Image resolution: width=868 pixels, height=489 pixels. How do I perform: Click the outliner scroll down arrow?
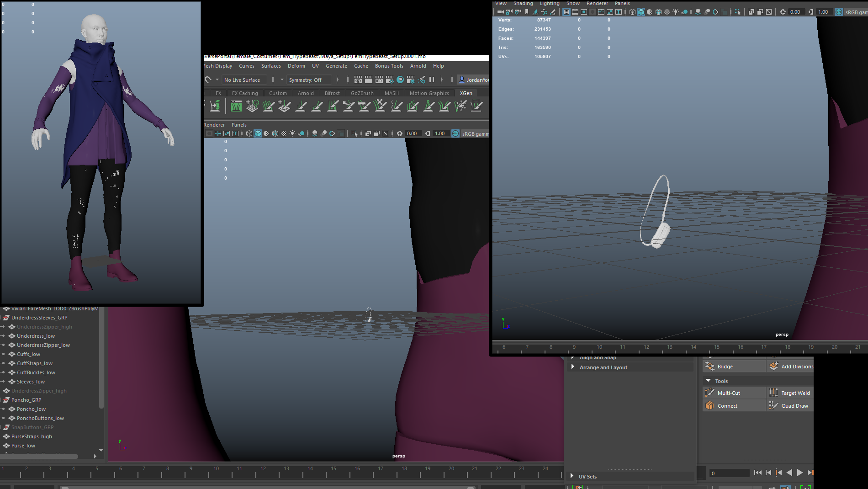pos(101,450)
